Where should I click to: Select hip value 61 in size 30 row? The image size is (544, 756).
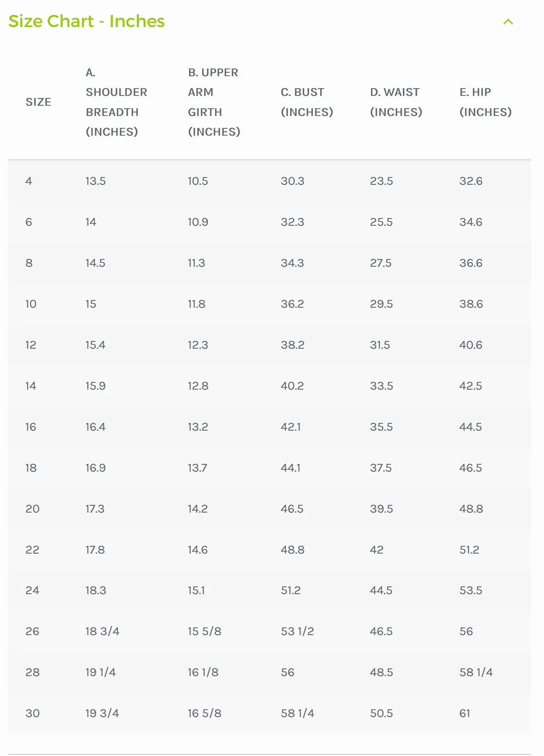[x=464, y=713]
